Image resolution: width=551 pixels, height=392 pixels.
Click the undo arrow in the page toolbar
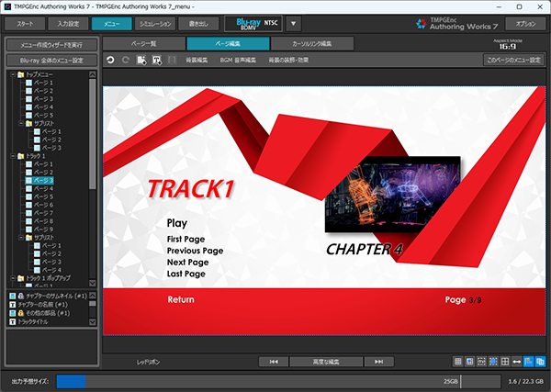110,60
